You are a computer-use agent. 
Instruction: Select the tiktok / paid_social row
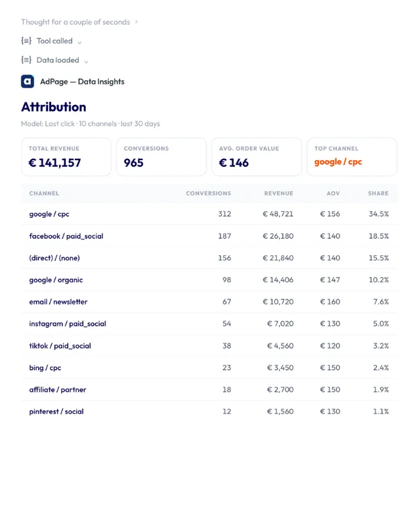209,346
